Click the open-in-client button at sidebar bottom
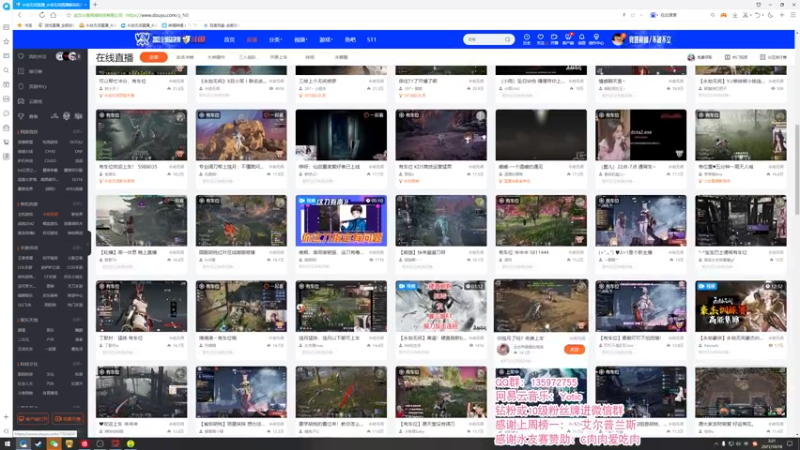Screen dimensions: 800x450 (x=33, y=419)
